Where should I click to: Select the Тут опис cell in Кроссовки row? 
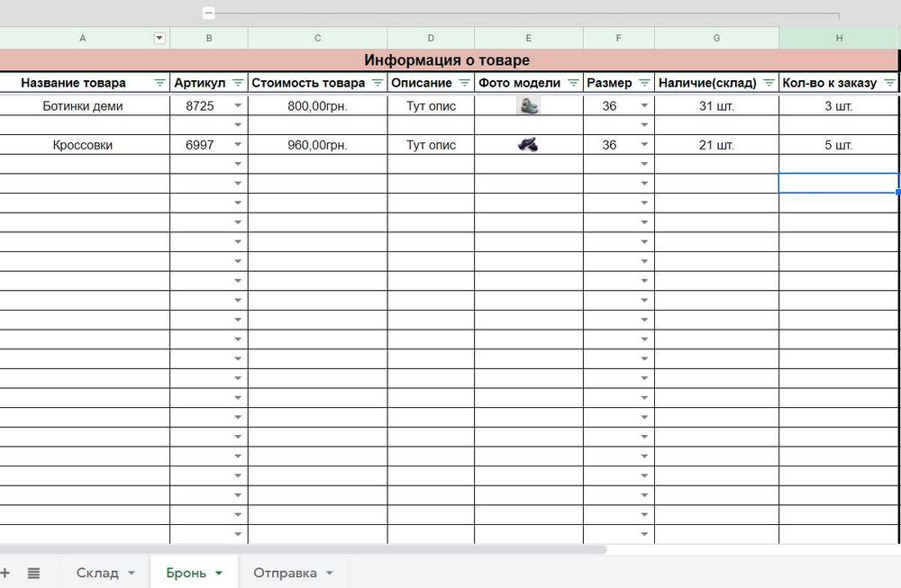point(431,145)
